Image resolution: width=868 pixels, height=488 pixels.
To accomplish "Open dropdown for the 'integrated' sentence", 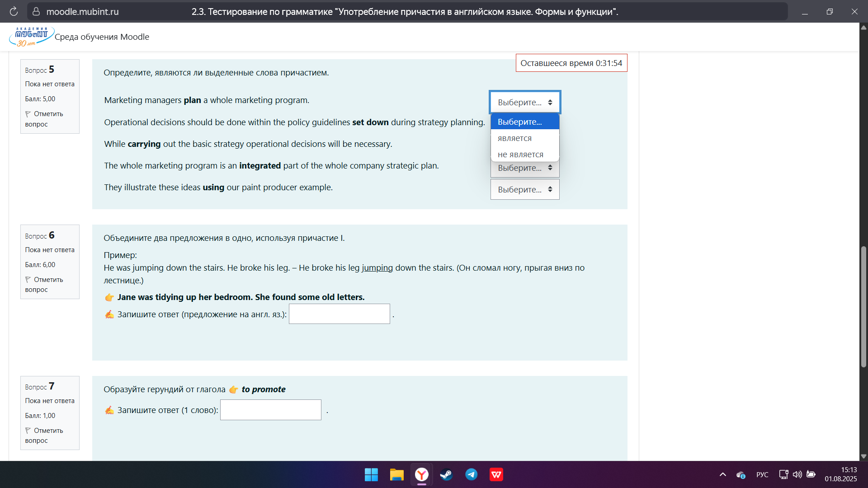I will click(524, 169).
